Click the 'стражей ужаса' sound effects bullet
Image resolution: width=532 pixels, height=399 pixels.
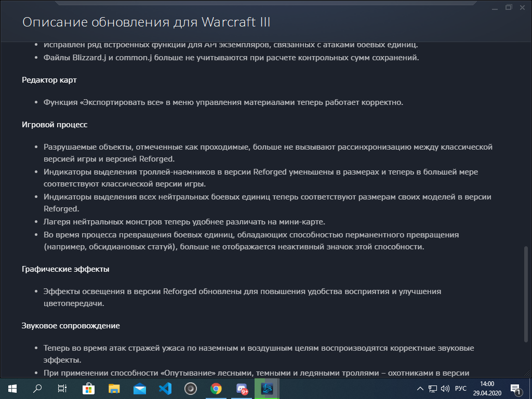coord(259,354)
